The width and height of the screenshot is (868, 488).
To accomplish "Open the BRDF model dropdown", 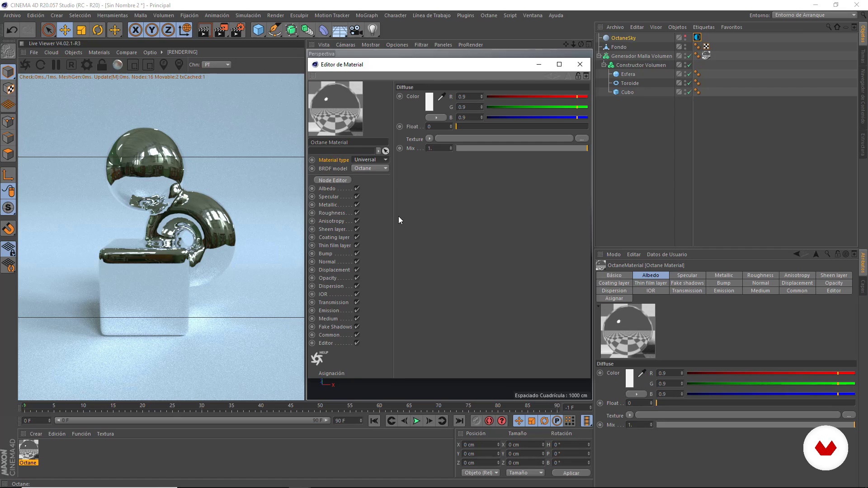I will (x=370, y=169).
